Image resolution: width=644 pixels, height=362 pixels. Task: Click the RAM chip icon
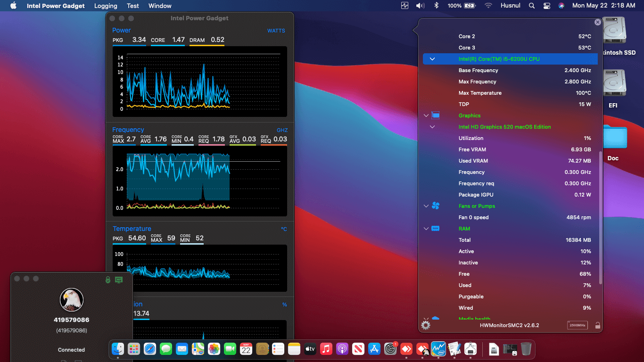436,229
